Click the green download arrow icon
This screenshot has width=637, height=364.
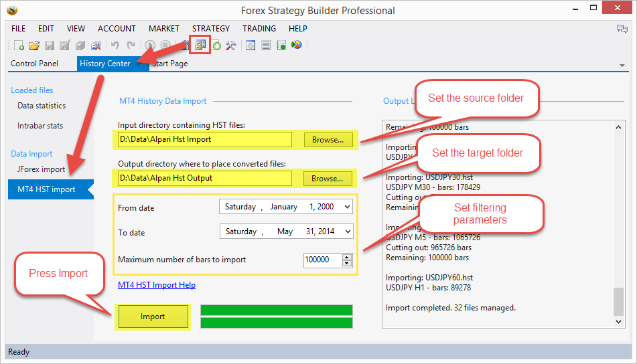(217, 45)
